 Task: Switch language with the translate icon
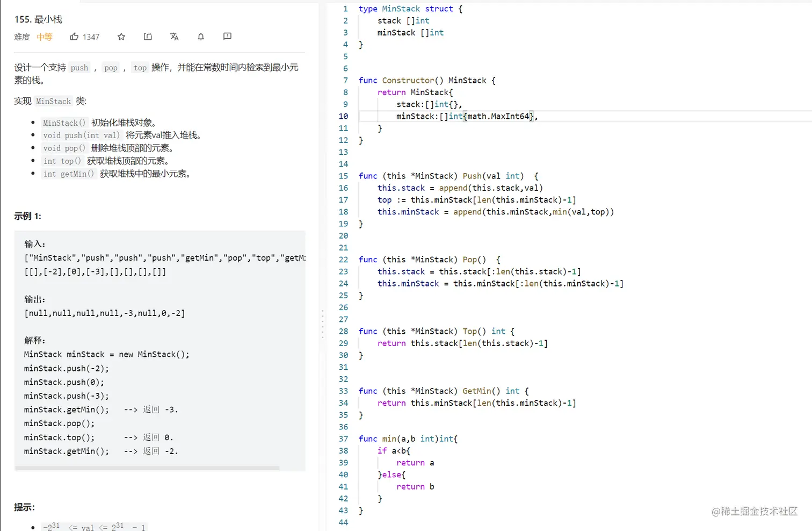click(x=174, y=37)
